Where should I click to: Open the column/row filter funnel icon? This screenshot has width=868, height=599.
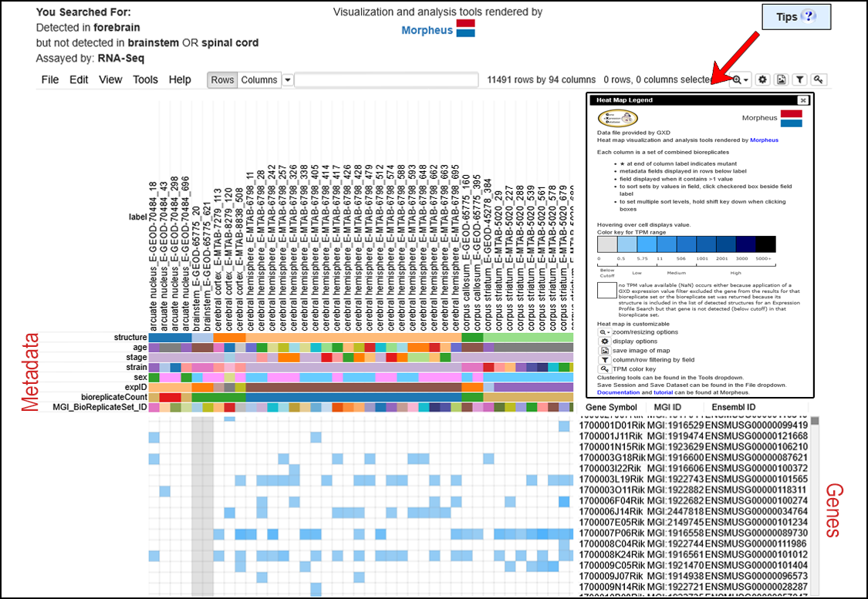(x=800, y=79)
